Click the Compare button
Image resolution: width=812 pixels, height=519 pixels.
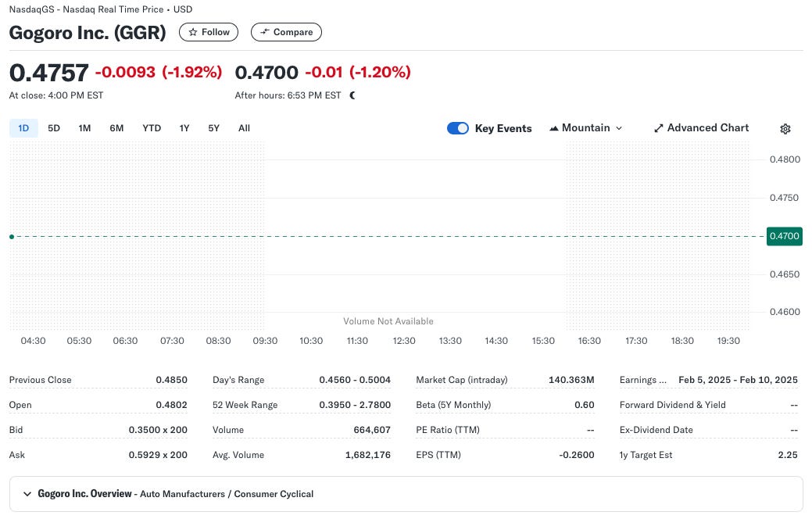tap(286, 32)
